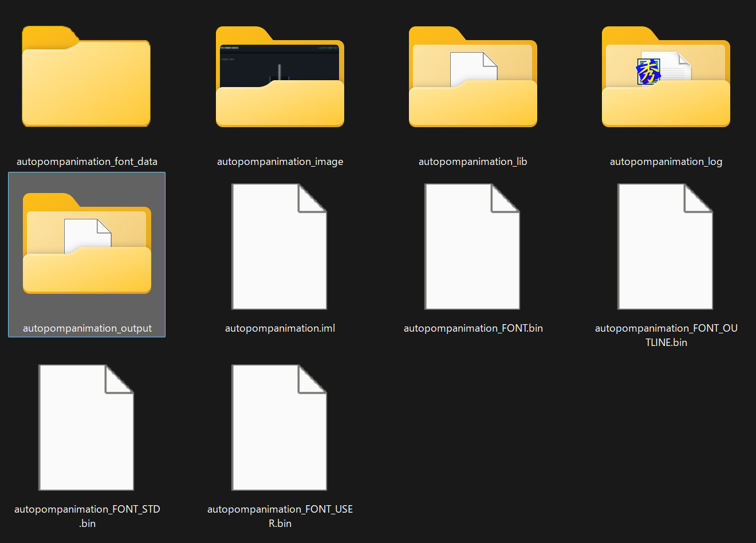Select the autopompanimation.iml file icon
The height and width of the screenshot is (543, 756).
tap(279, 246)
